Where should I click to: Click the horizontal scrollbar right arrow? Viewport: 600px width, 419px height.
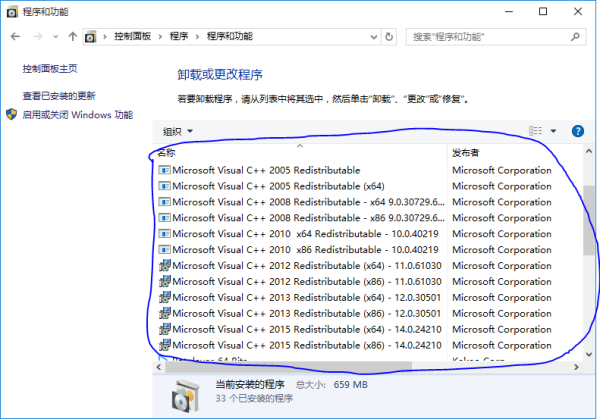click(576, 367)
